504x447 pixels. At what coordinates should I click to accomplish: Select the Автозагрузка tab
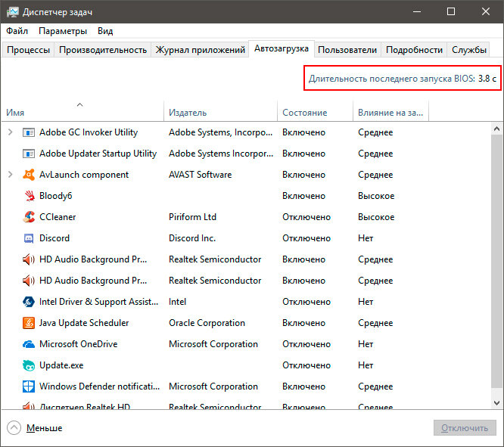(x=282, y=48)
